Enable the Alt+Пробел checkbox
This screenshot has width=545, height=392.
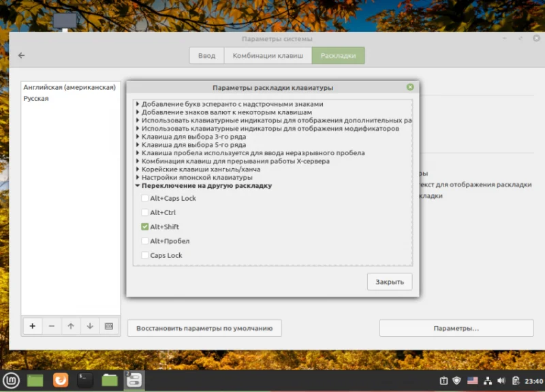[x=145, y=241]
